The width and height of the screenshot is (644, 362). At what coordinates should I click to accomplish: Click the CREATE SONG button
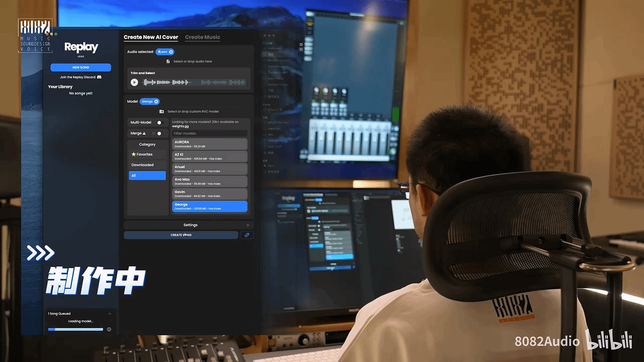pyautogui.click(x=181, y=235)
